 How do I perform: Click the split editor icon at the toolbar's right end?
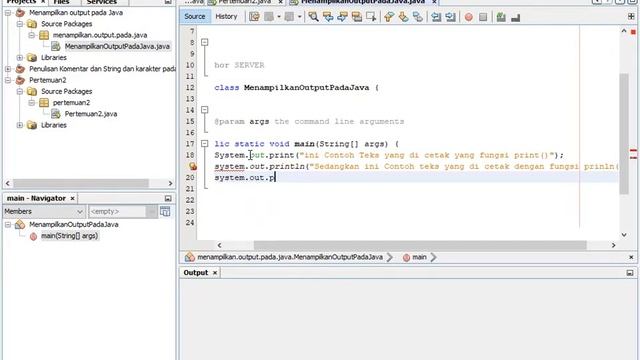[631, 16]
